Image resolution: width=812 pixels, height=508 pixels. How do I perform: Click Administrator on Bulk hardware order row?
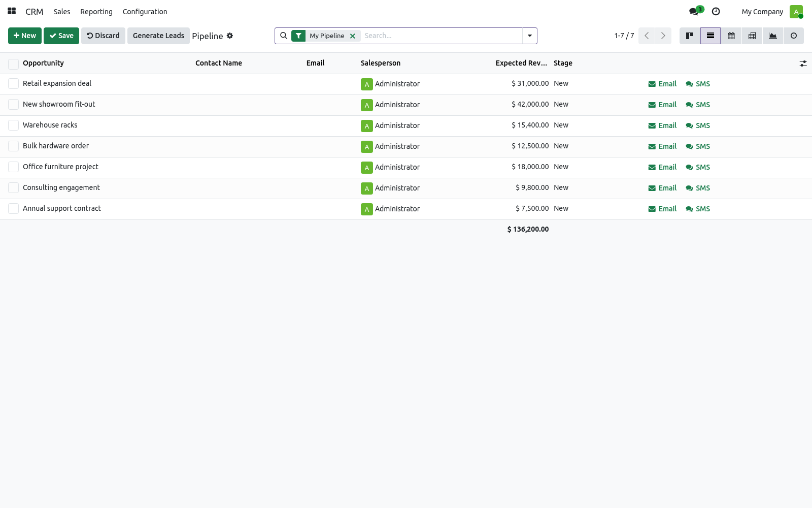tap(397, 146)
